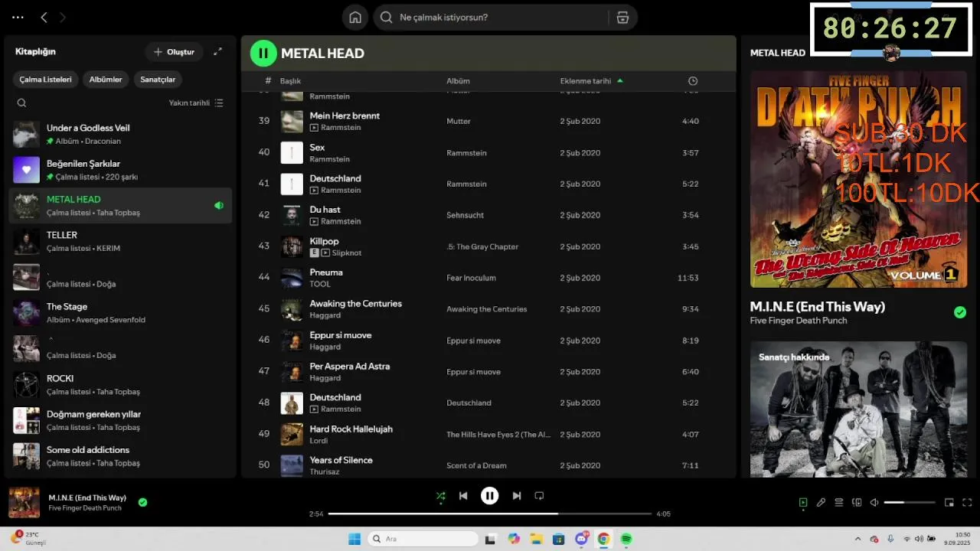980x551 pixels.
Task: Filter library by Sanatçılar
Action: tap(158, 80)
